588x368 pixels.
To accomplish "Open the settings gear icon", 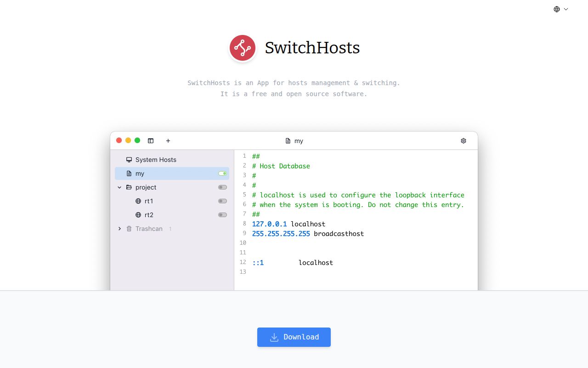I will point(464,141).
